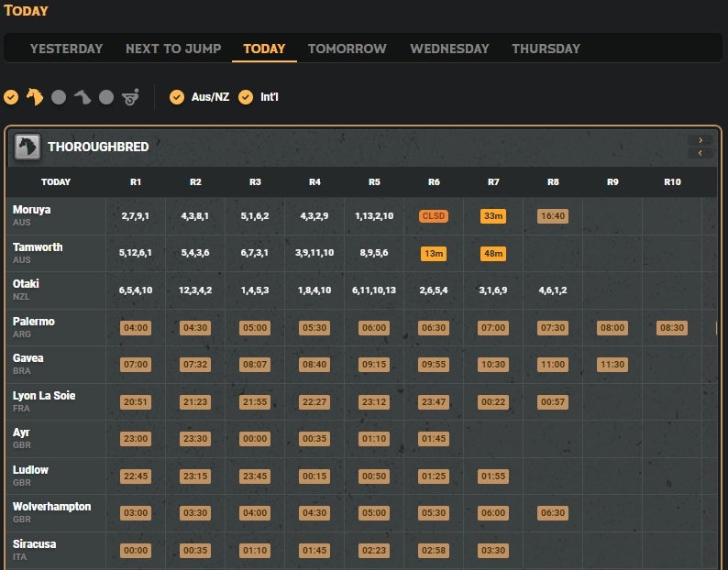728x570 pixels.
Task: Open Gavea R2 07:32 race
Action: [x=195, y=365]
